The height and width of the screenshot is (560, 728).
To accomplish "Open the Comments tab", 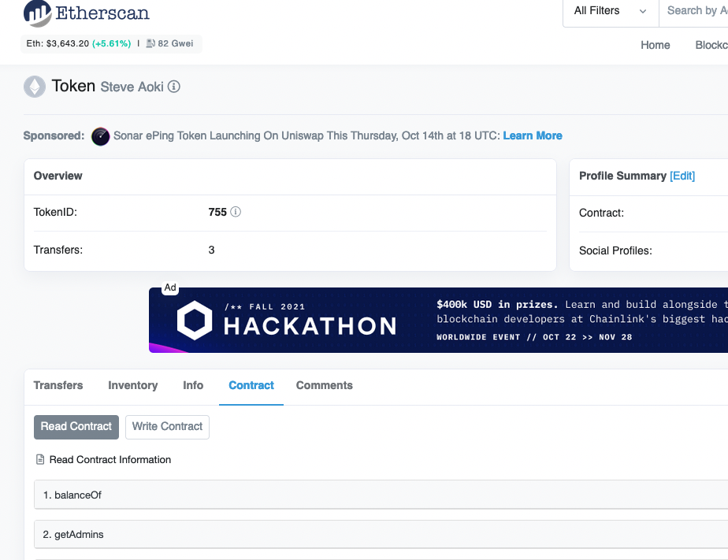I will pos(324,385).
